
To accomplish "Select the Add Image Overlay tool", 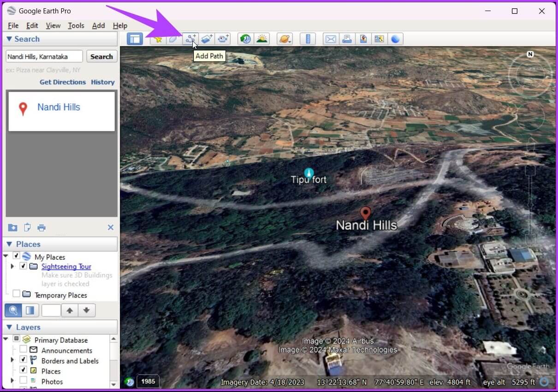I will pos(207,39).
